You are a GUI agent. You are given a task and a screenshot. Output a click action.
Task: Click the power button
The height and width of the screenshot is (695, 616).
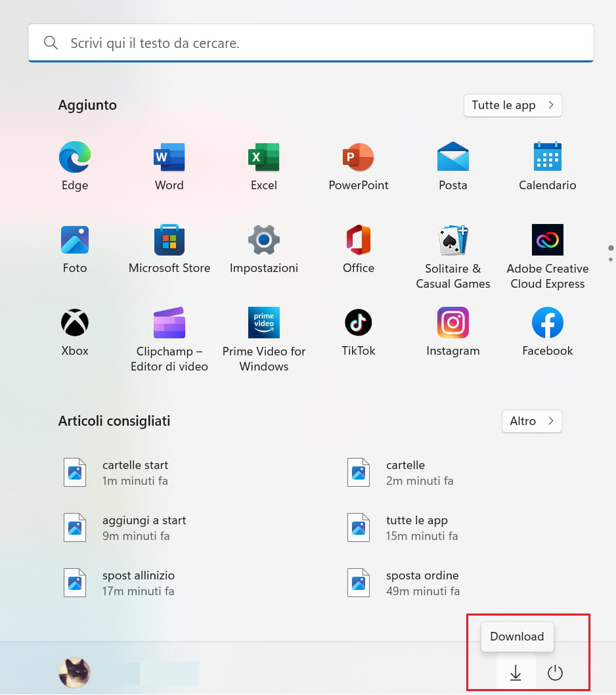[x=556, y=673]
